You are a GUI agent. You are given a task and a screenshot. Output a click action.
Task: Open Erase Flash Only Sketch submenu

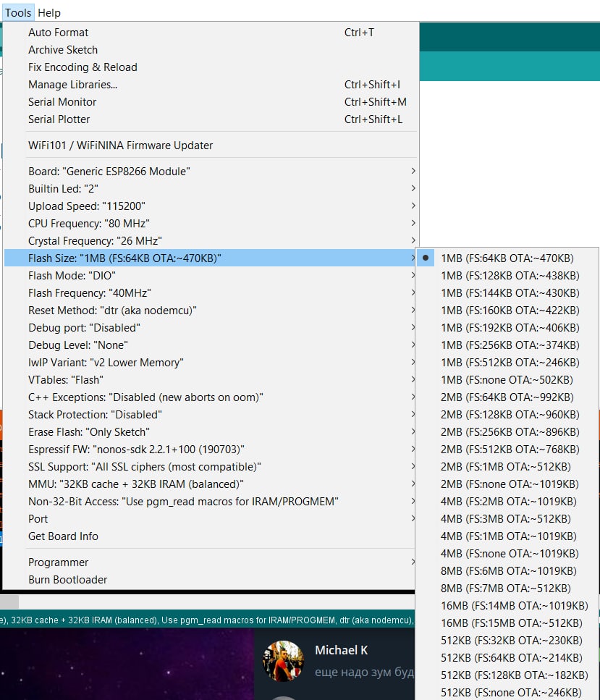pos(210,432)
